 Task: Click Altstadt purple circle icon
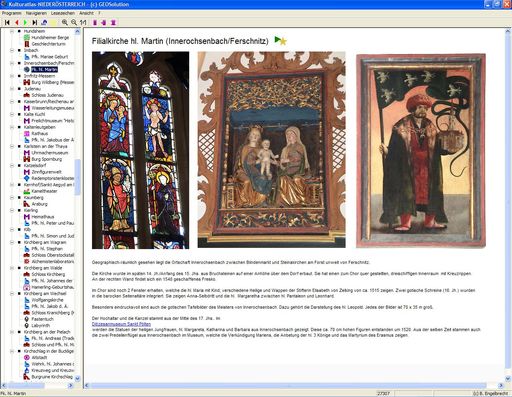pos(27,357)
